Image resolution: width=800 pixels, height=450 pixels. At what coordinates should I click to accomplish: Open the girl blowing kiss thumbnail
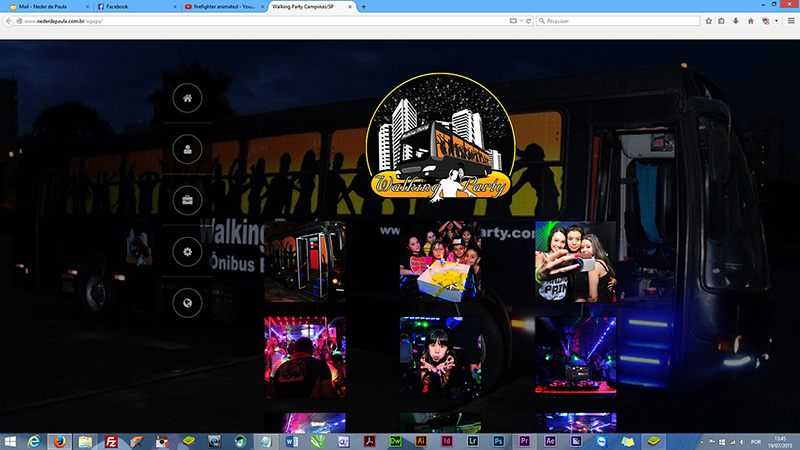click(440, 357)
